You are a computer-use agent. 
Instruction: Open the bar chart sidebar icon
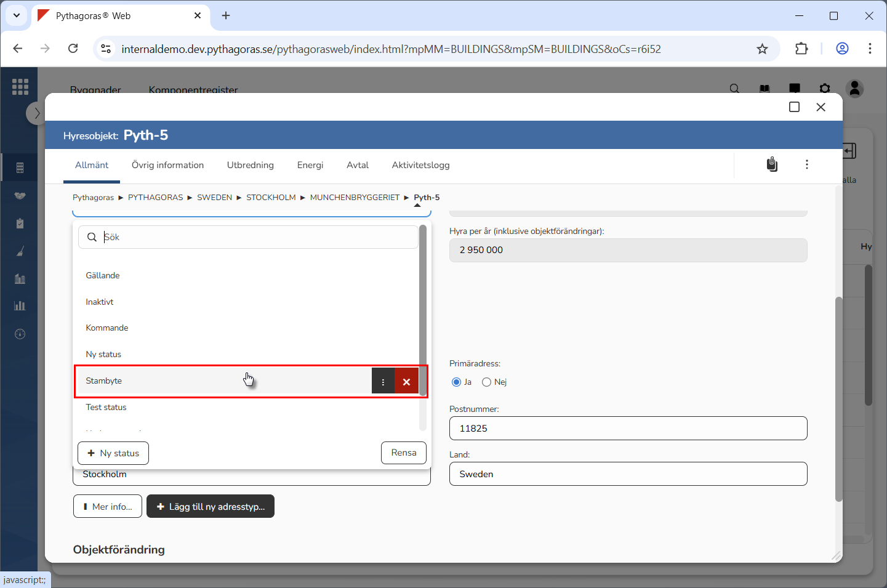tap(20, 306)
